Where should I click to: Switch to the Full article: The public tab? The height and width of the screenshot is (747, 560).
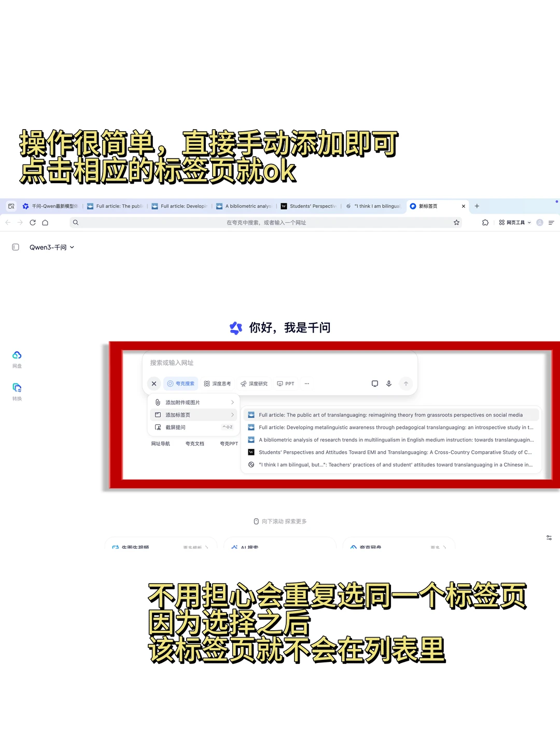pyautogui.click(x=116, y=206)
